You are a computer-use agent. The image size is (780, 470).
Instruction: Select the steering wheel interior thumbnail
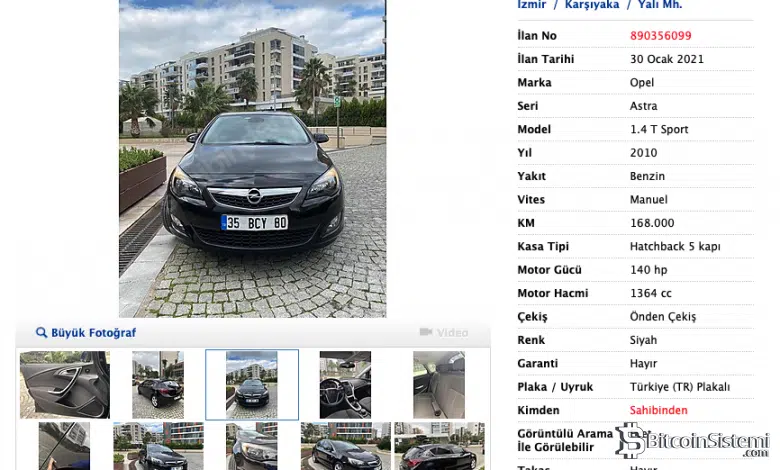(345, 384)
